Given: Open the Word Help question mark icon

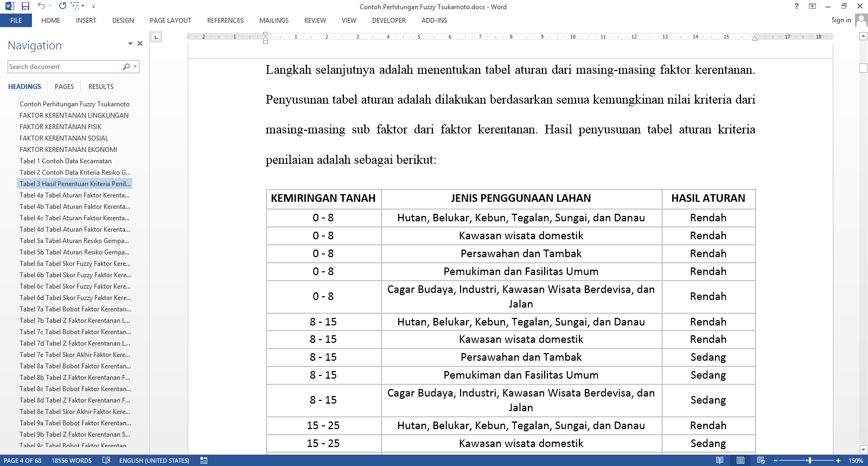Looking at the screenshot, I should pos(796,7).
